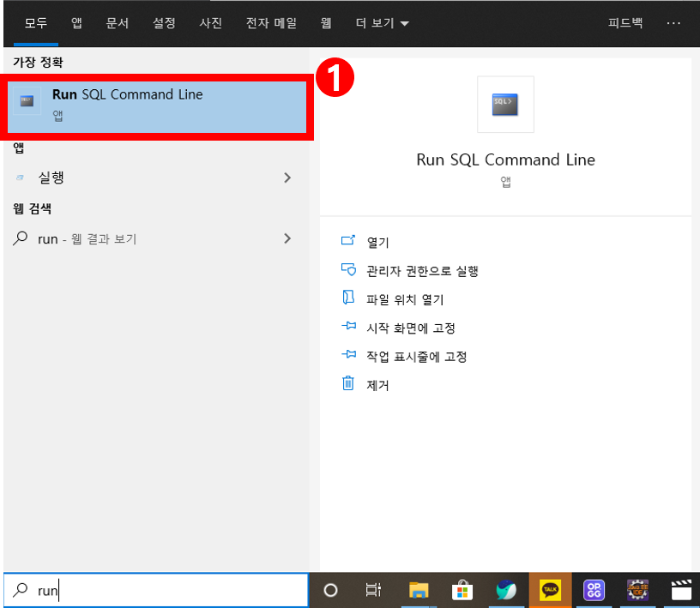This screenshot has width=700, height=608.
Task: Click the magnifier icon beside run web result
Action: tap(20, 238)
